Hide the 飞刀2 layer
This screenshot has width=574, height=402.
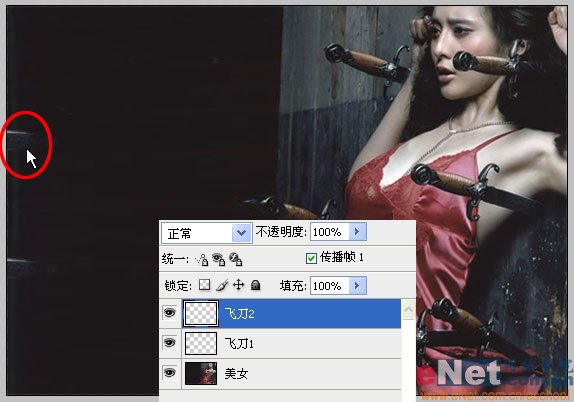(170, 313)
